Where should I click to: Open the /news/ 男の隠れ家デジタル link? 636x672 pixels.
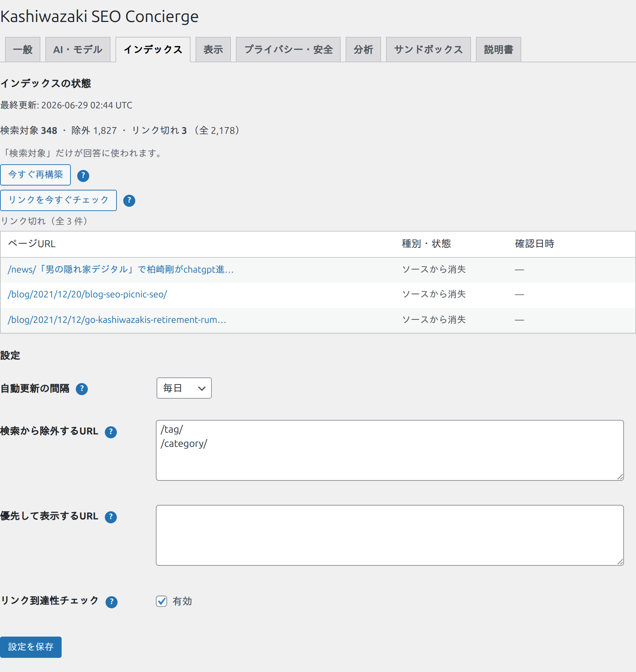coord(121,270)
